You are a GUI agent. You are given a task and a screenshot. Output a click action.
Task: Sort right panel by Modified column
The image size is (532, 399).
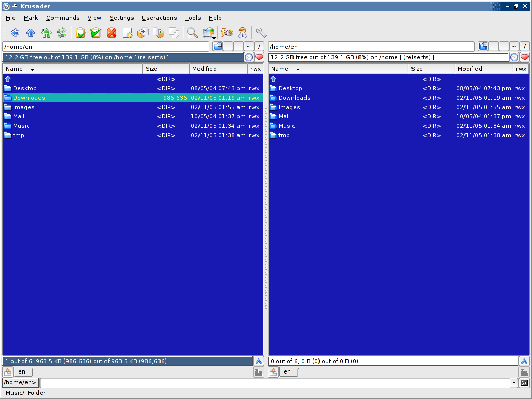484,69
